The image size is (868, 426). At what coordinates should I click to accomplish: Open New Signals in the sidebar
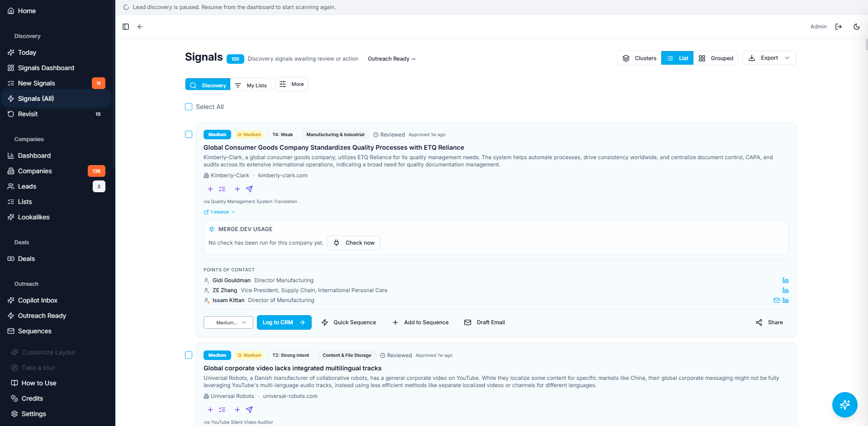tap(56, 83)
